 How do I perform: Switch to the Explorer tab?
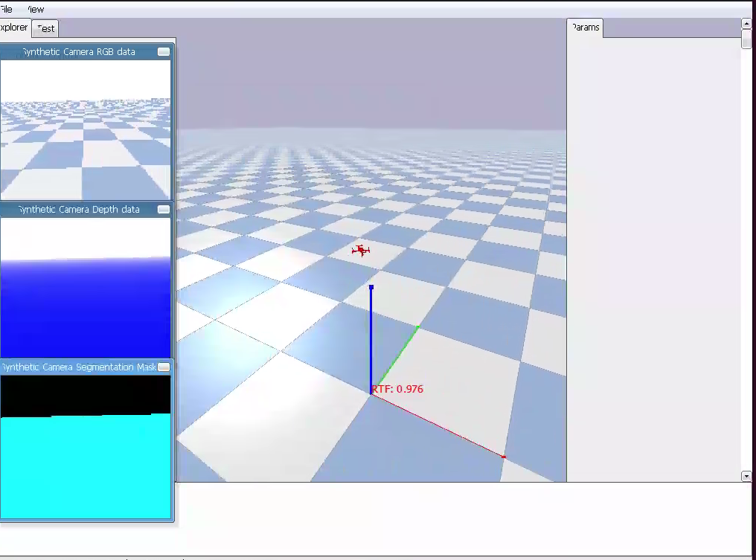(x=14, y=28)
